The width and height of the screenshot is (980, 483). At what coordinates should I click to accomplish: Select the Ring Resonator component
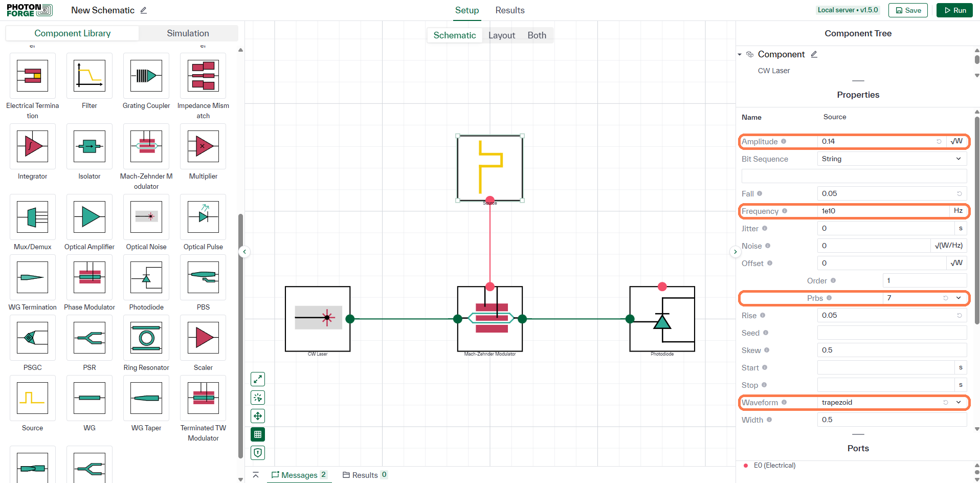point(146,338)
